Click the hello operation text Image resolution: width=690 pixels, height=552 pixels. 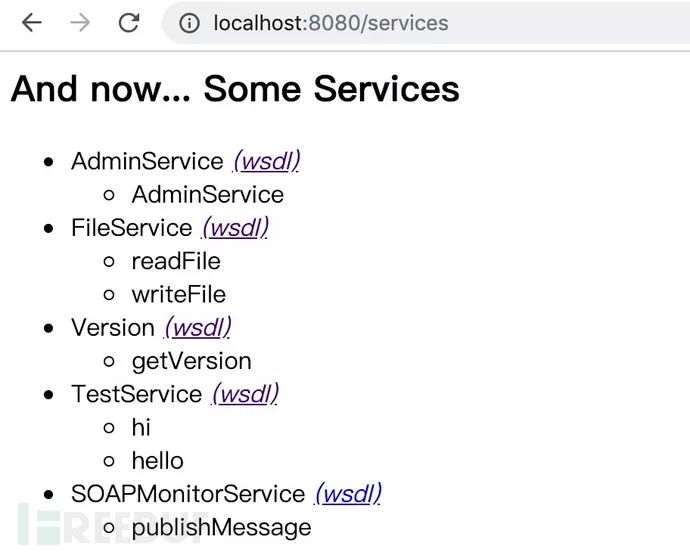coord(157,461)
